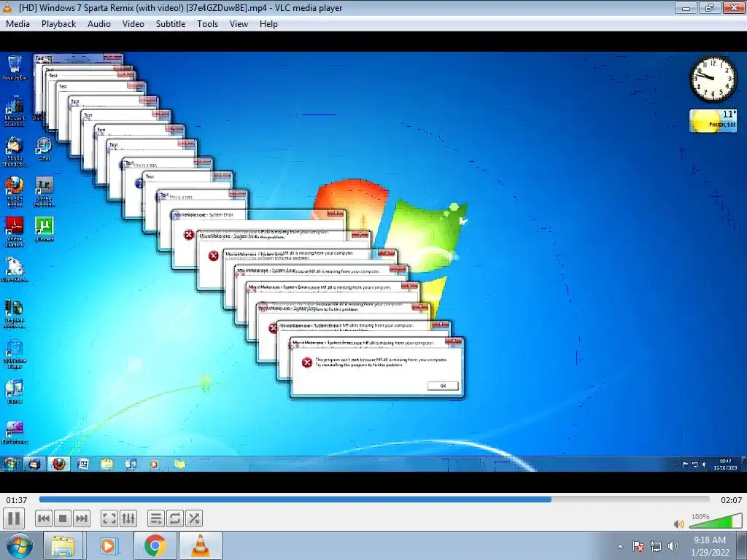Open the Playback menu

click(58, 24)
